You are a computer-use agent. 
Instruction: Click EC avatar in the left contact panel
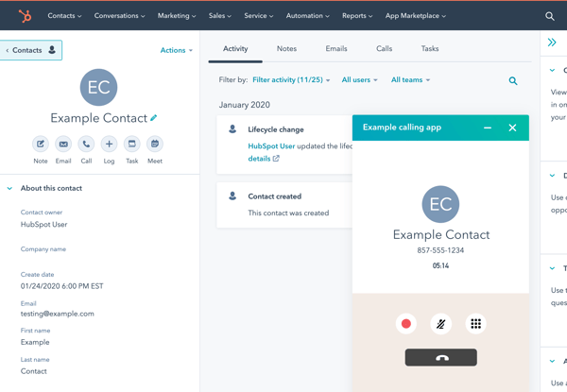[x=98, y=88]
